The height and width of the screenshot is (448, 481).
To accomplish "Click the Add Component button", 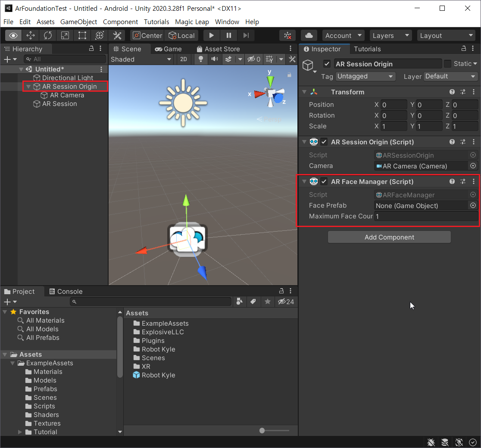I will pos(389,237).
